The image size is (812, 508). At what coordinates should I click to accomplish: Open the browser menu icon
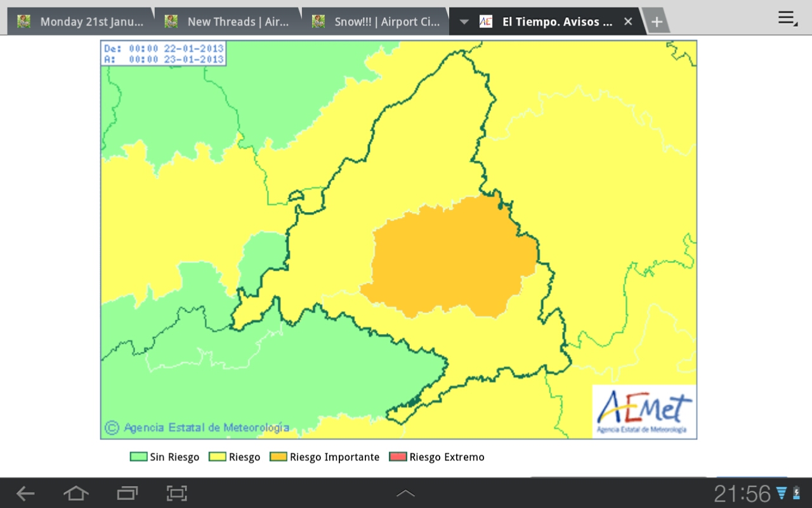click(787, 19)
